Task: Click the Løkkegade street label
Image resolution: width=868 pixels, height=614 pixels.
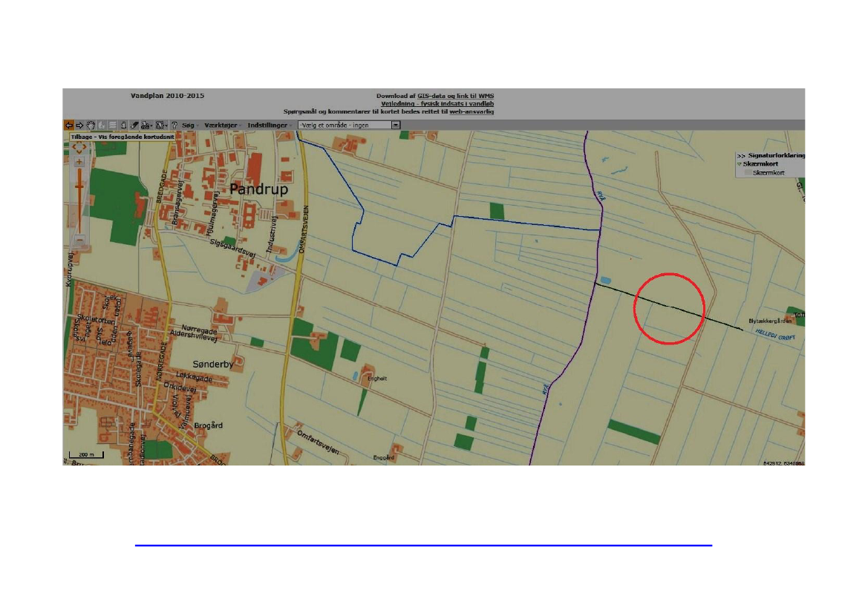Action: (194, 377)
